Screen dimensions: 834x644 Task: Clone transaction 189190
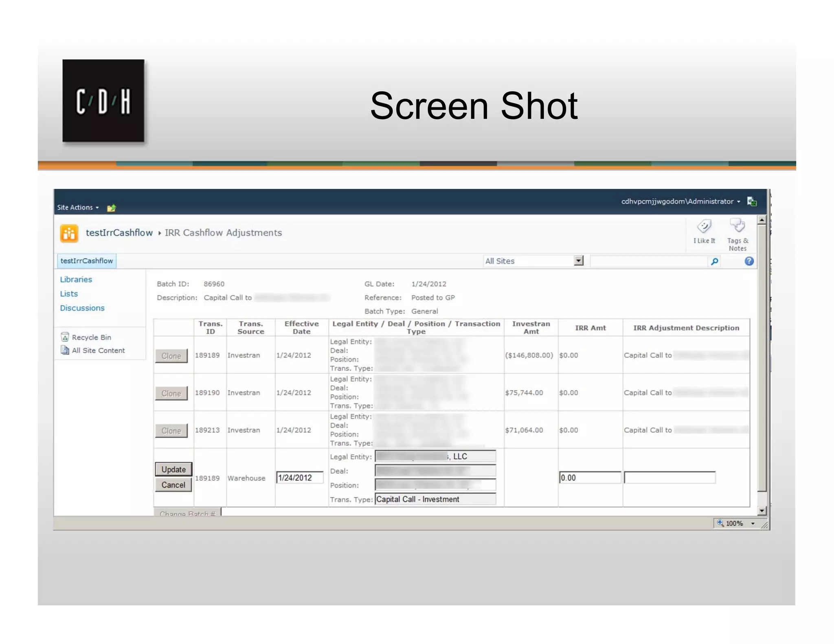click(171, 393)
